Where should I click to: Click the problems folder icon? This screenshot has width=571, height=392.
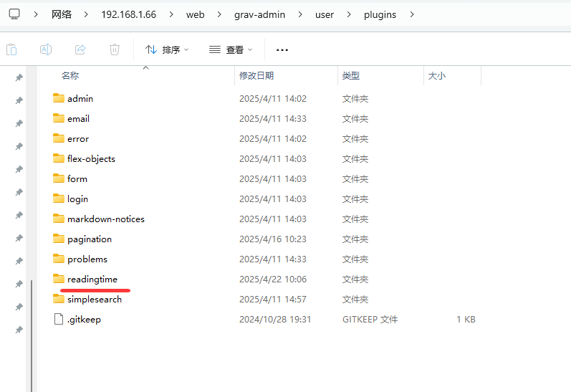click(59, 258)
